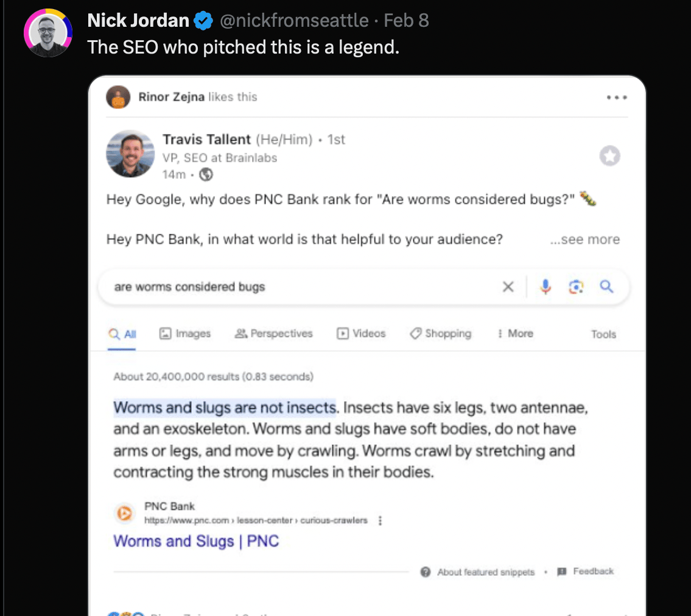
Task: Switch to the Images tab
Action: click(x=184, y=334)
